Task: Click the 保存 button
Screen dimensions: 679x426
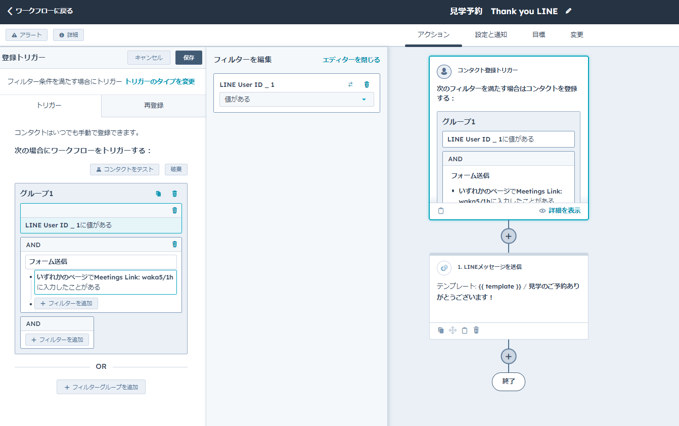Action: tap(188, 58)
